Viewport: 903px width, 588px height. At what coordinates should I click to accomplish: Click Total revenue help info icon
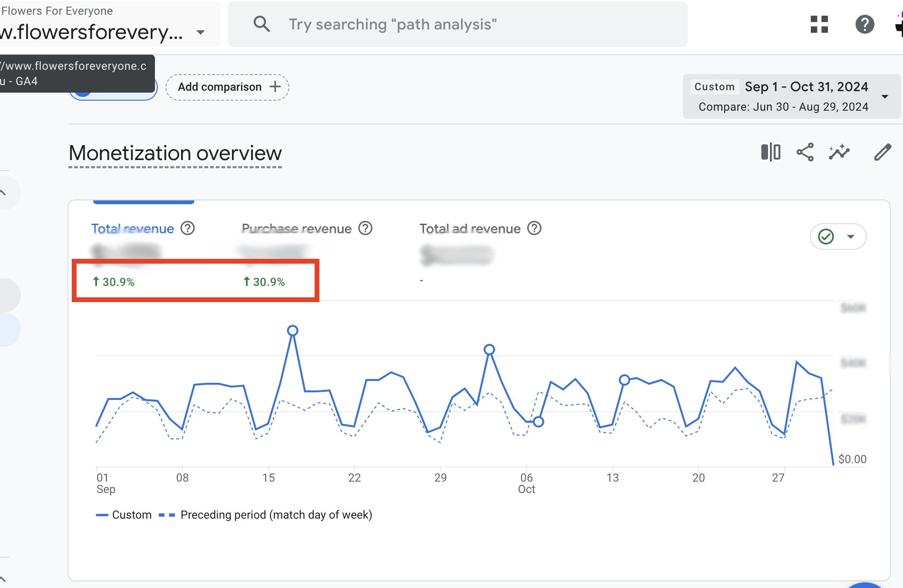tap(188, 228)
